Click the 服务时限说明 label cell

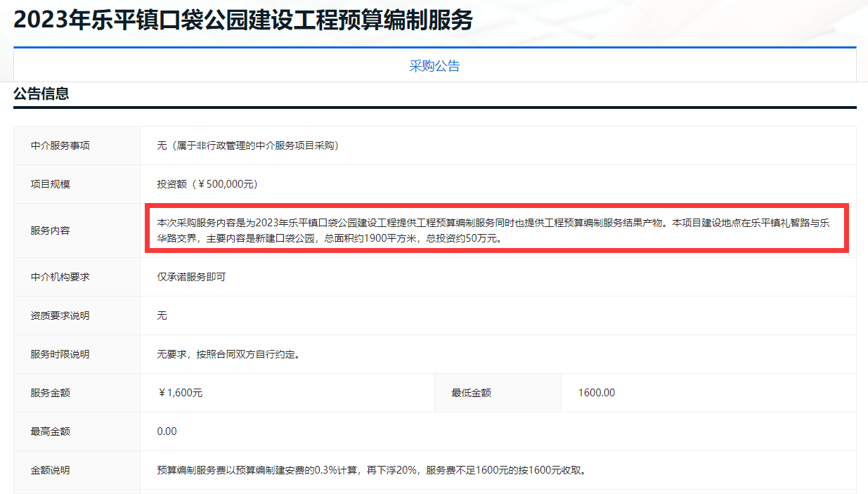[x=77, y=354]
